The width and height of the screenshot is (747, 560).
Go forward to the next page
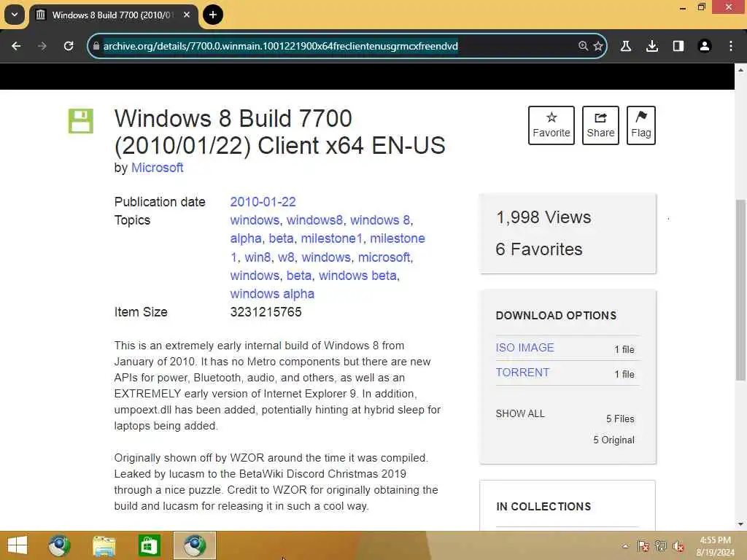click(42, 46)
